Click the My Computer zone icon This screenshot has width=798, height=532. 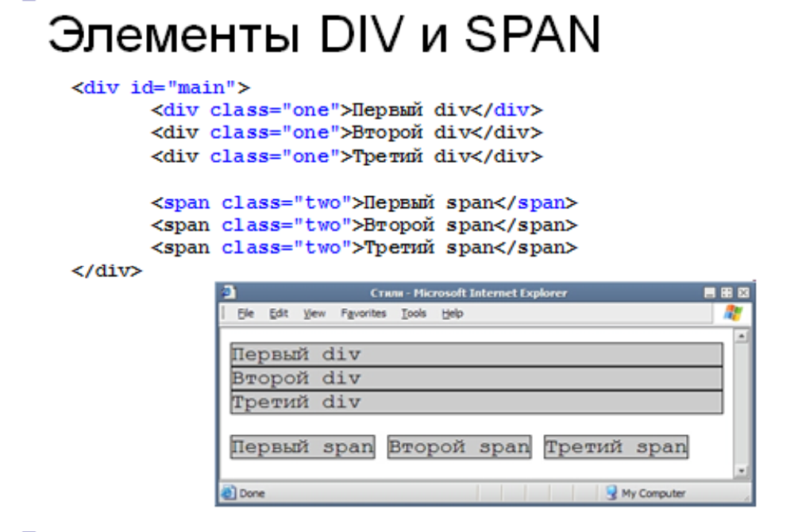pyautogui.click(x=611, y=493)
